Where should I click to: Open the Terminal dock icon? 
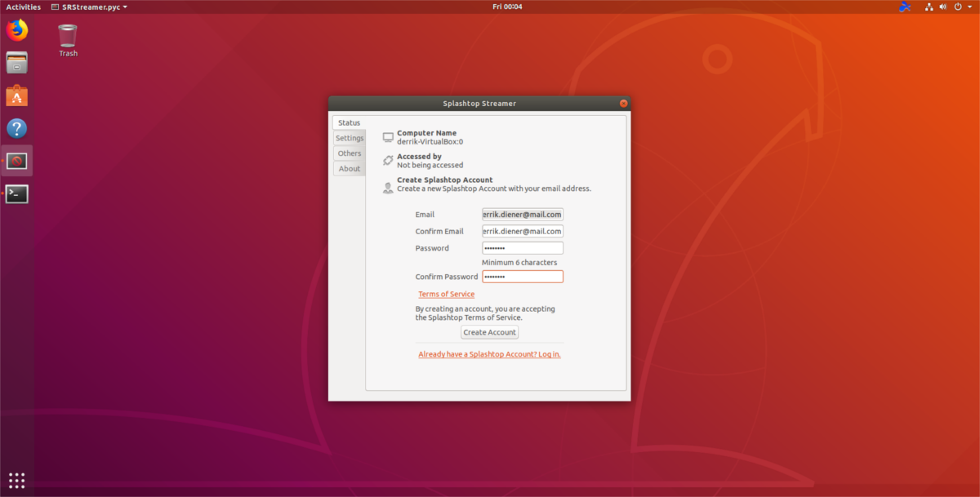point(16,193)
